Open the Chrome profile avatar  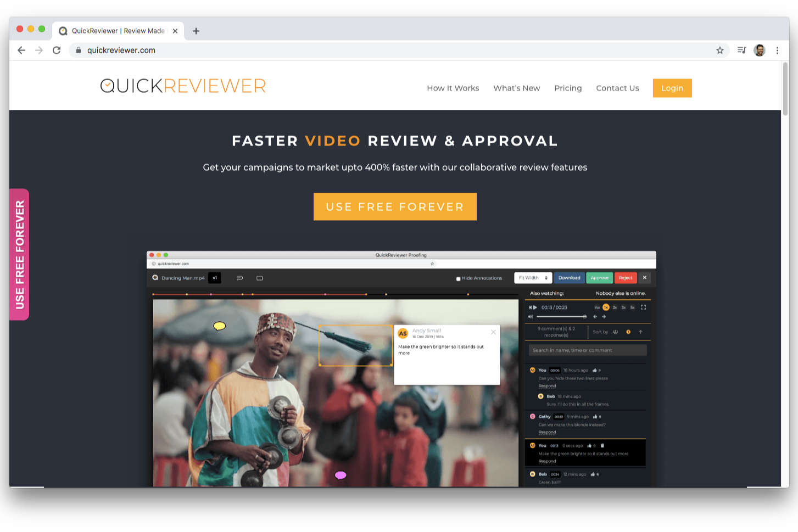pos(760,51)
